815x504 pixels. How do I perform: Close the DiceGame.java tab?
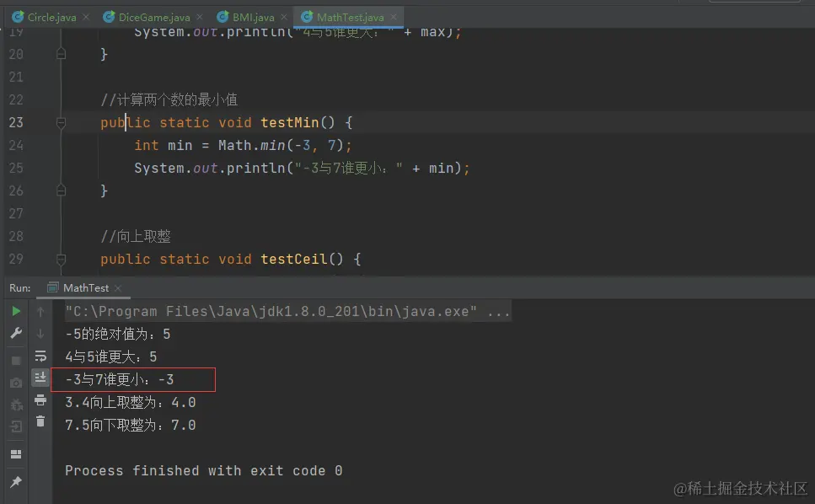pos(200,17)
